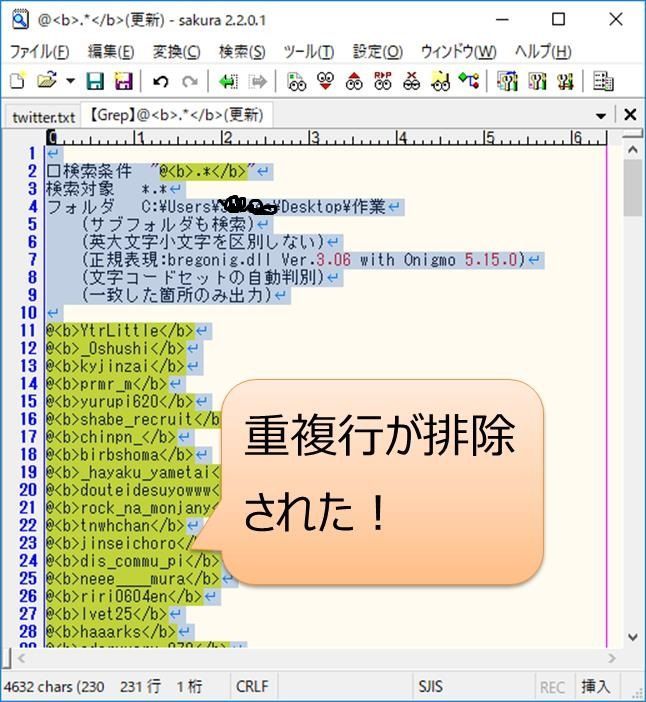This screenshot has width=646, height=702.
Task: Open the Replace (R>P) search icon
Action: [383, 81]
